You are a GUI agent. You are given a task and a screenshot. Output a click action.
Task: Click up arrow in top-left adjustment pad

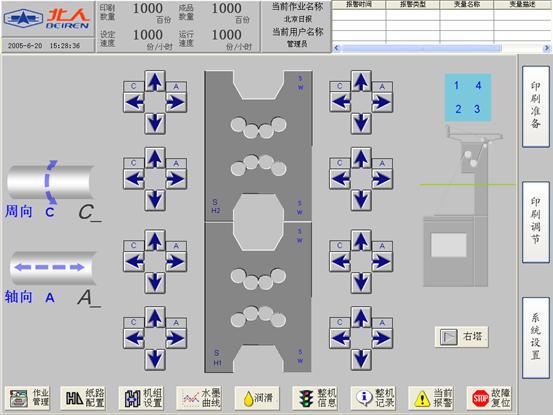pyautogui.click(x=155, y=82)
